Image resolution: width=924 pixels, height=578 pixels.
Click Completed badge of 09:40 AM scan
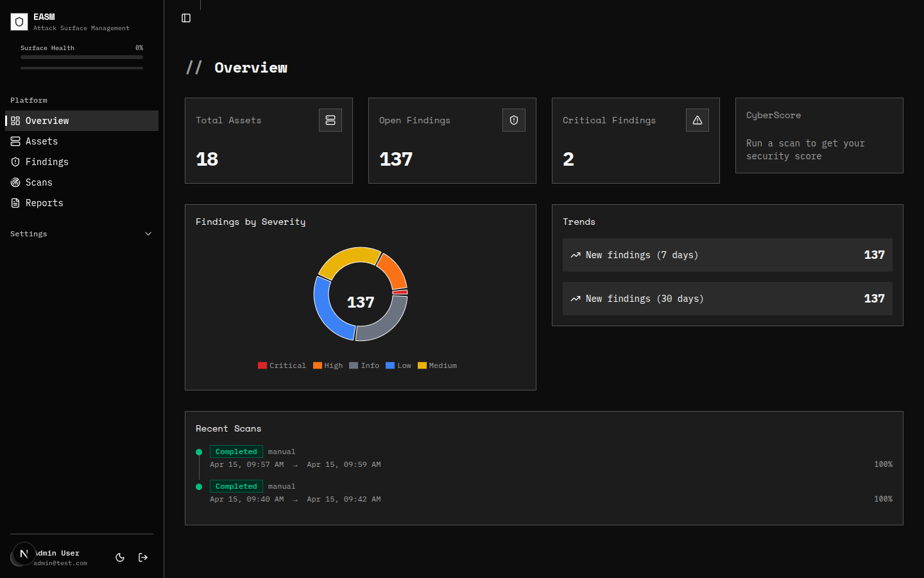click(236, 487)
